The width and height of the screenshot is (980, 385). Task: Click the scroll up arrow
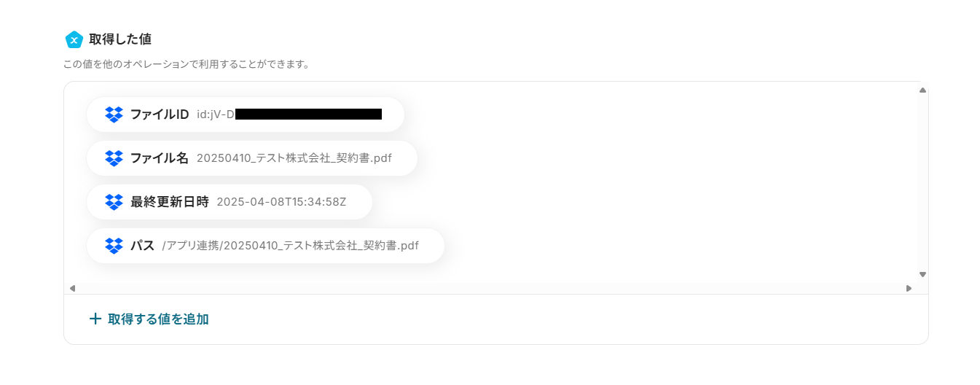point(922,90)
